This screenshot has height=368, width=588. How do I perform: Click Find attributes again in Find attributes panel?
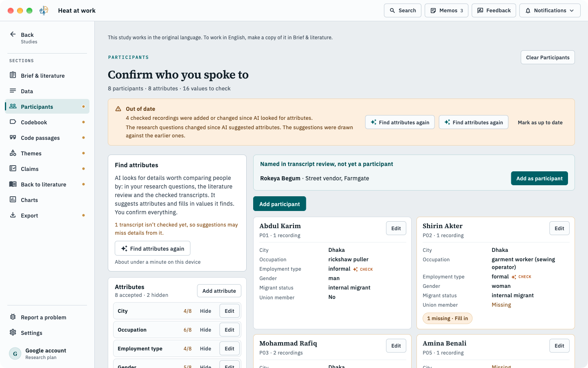coord(152,249)
